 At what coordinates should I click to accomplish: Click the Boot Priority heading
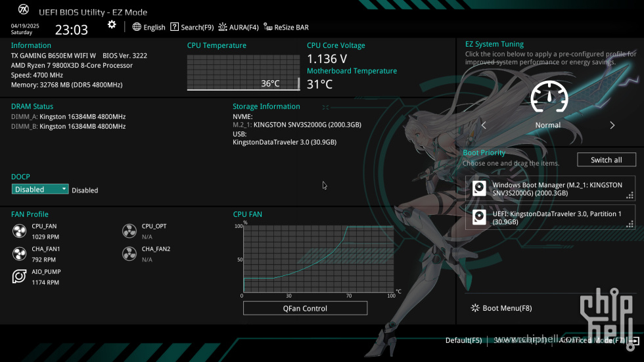pos(484,152)
